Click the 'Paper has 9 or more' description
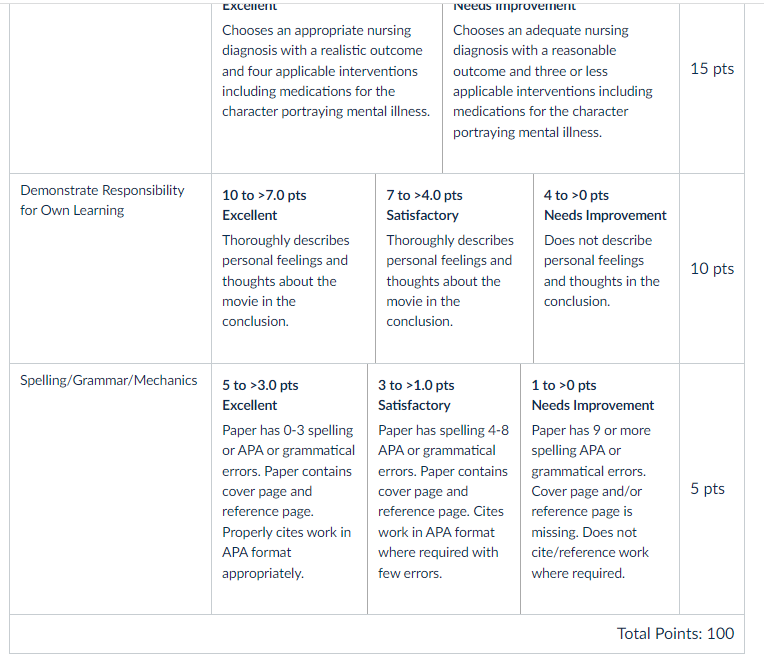Viewport: 764px width, 657px height. pos(591,502)
